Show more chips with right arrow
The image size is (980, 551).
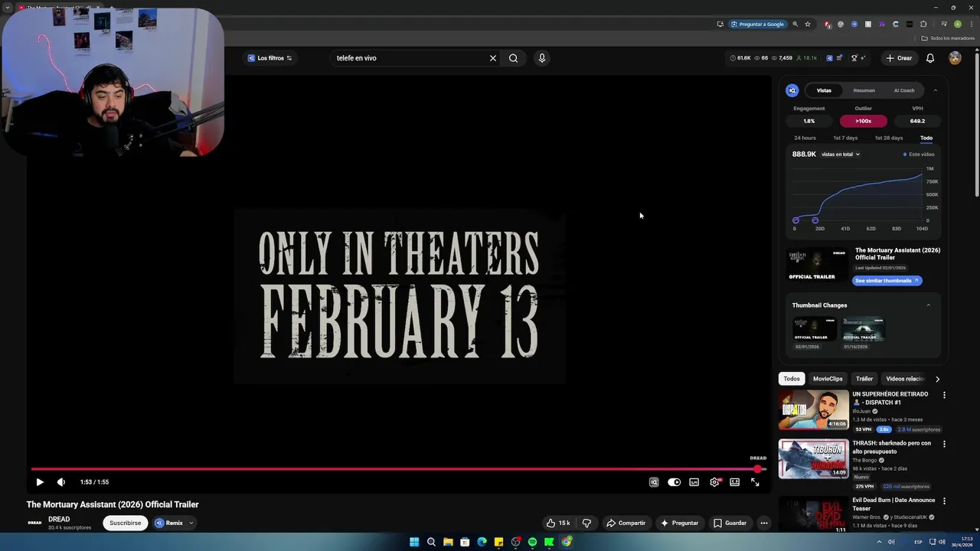pyautogui.click(x=937, y=379)
